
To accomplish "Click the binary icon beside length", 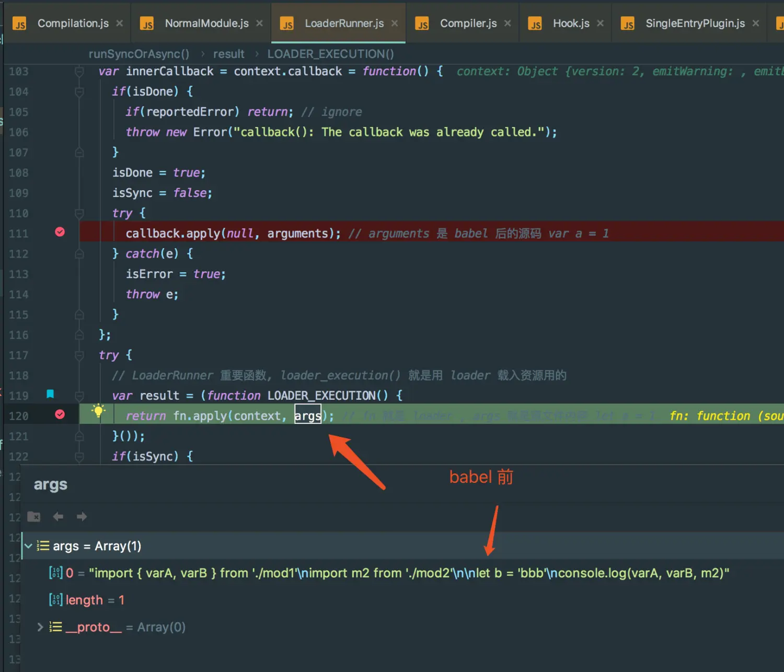I will (x=55, y=600).
